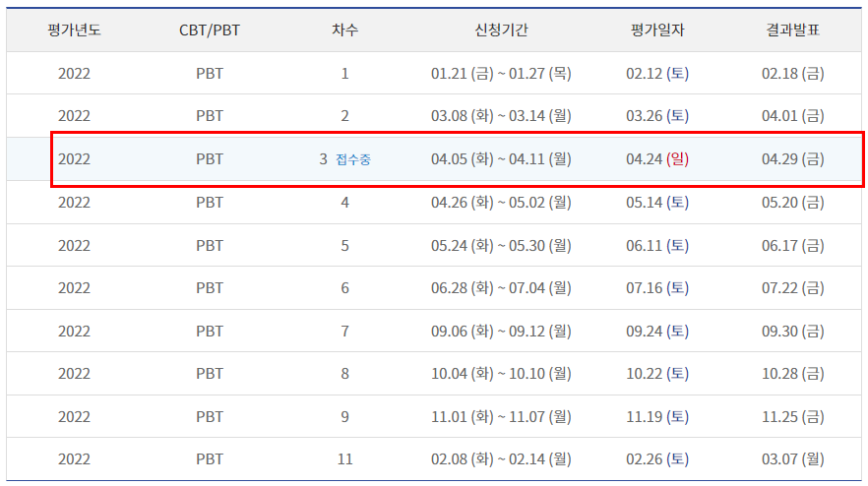Click the 접수중 status link in round 3
The width and height of the screenshot is (868, 486).
tap(353, 159)
